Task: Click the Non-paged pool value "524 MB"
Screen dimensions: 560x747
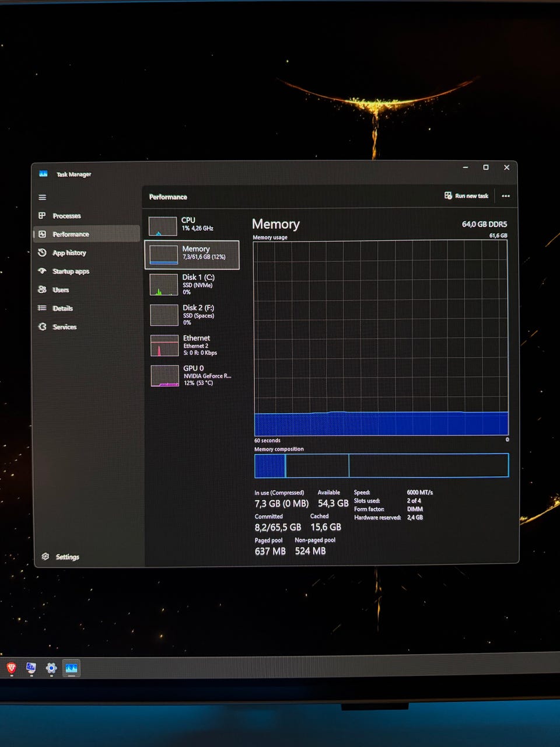Action: point(310,551)
